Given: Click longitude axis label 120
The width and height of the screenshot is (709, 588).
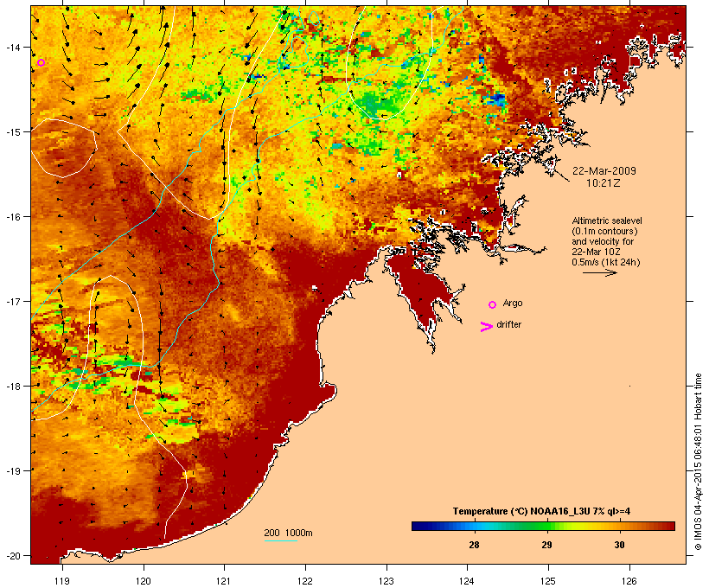Looking at the screenshot, I should pyautogui.click(x=144, y=581).
